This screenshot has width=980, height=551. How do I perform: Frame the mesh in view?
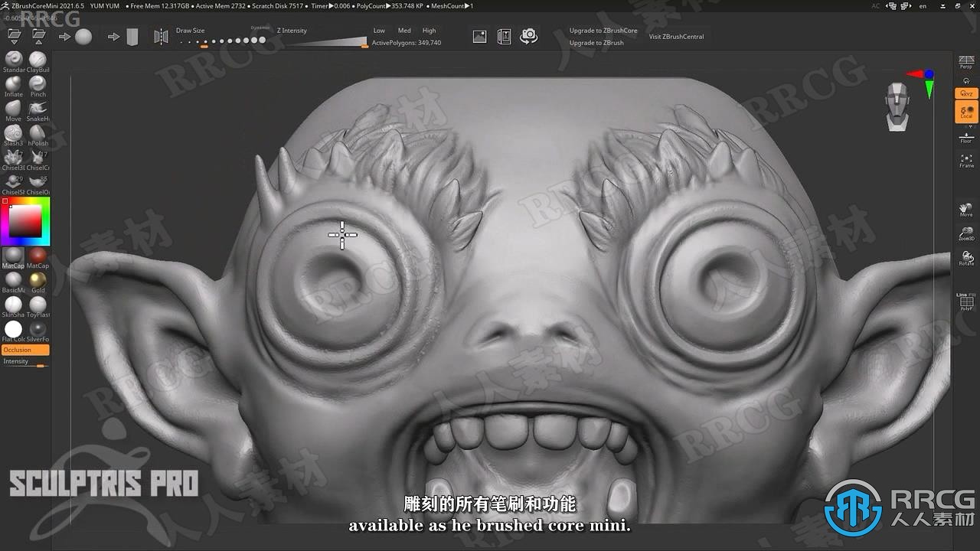click(966, 161)
